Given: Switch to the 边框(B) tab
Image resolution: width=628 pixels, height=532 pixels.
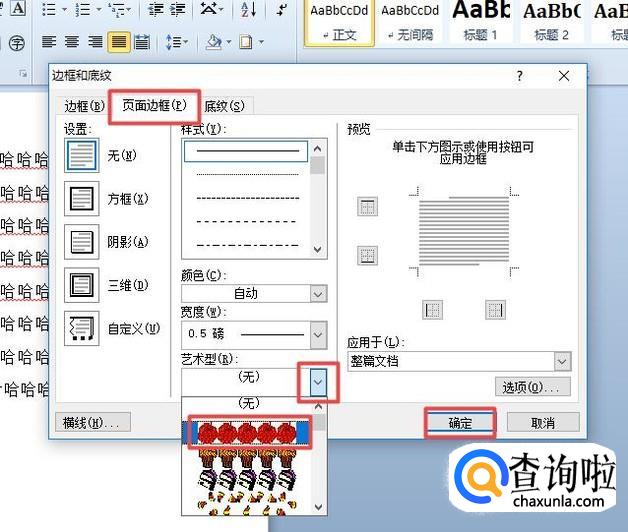Looking at the screenshot, I should tap(84, 106).
